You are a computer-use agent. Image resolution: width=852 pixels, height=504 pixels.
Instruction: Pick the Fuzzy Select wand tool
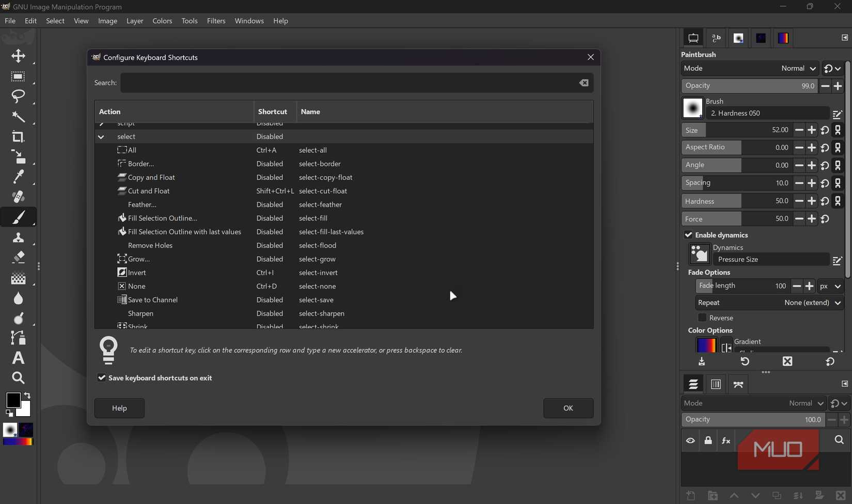(x=18, y=117)
